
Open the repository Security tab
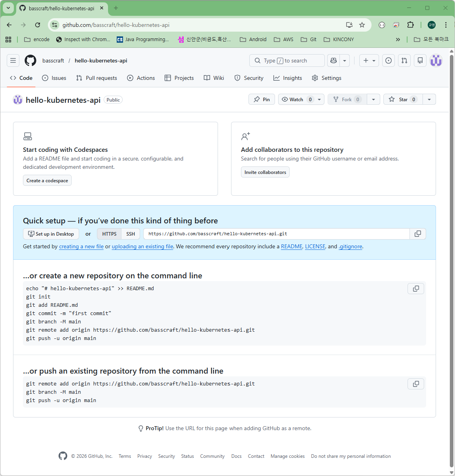coord(249,78)
